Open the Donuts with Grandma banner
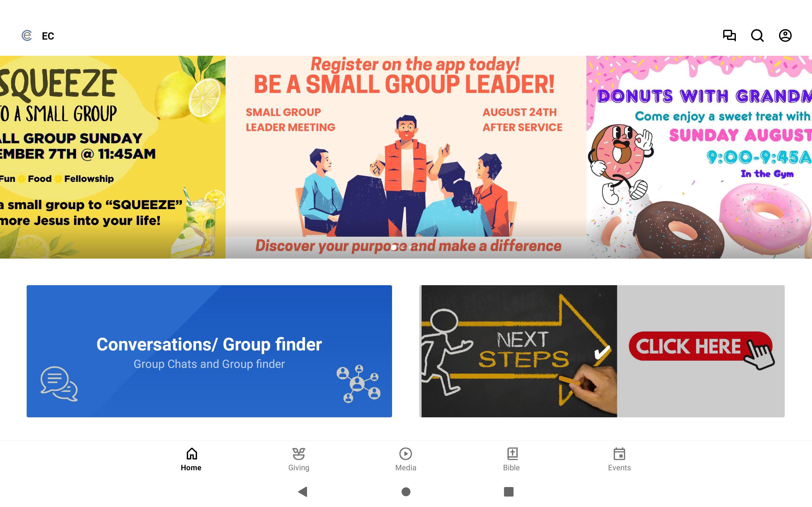This screenshot has height=507, width=812. (699, 157)
